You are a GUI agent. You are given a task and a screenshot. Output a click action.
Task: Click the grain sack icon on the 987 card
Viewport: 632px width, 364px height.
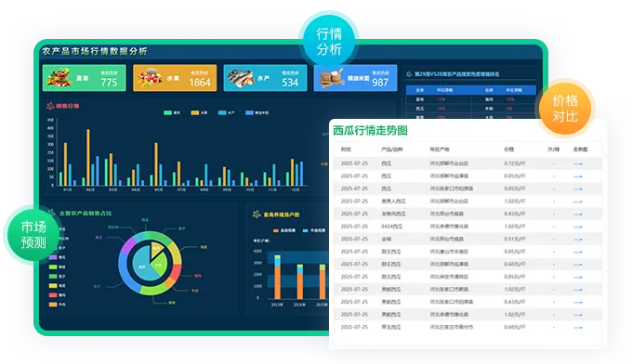tap(331, 78)
